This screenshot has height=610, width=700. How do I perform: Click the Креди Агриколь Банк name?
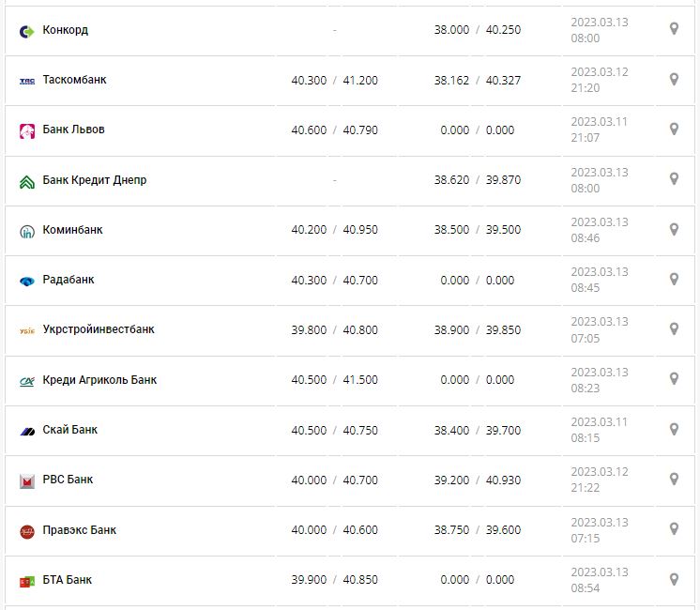click(99, 380)
